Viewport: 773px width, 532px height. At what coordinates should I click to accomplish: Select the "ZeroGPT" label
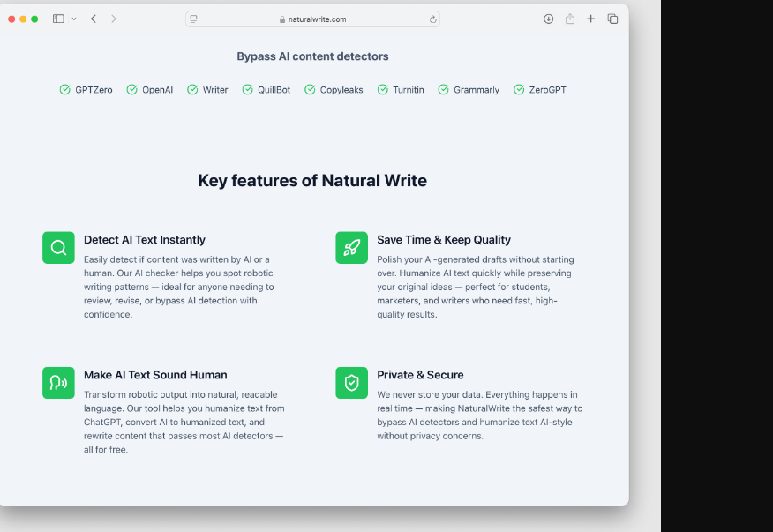[547, 90]
